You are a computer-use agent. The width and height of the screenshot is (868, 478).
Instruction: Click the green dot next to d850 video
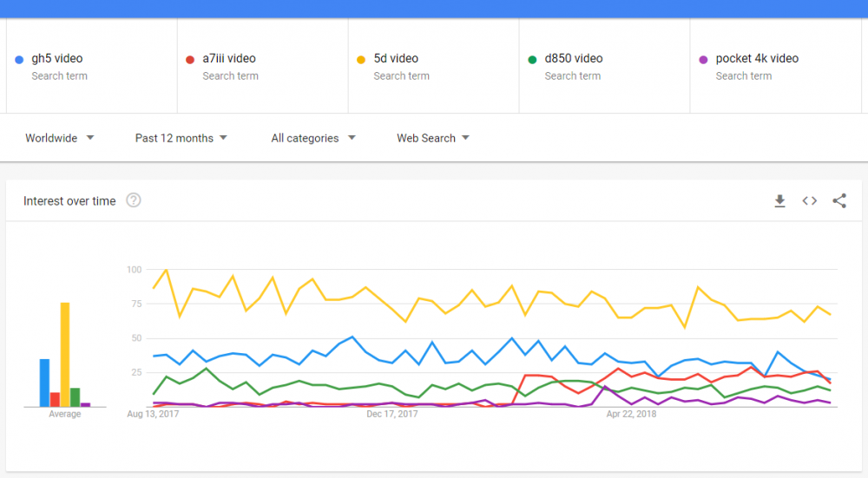click(532, 60)
